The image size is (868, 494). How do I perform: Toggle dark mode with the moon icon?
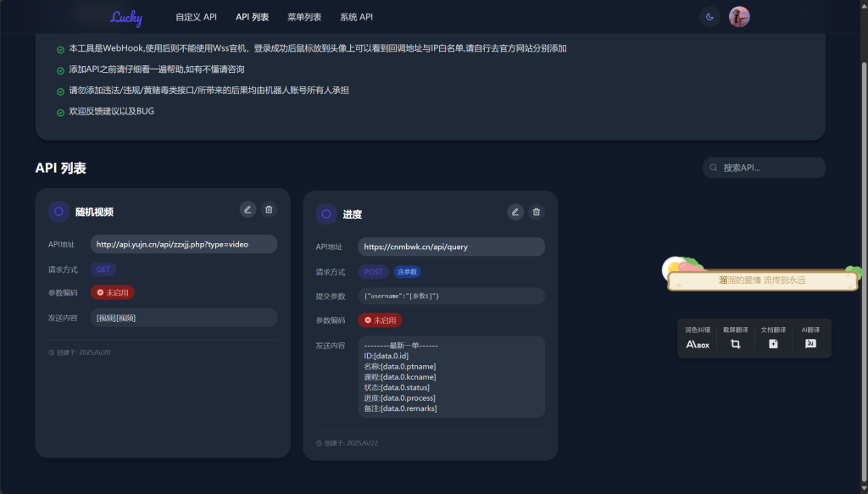pyautogui.click(x=709, y=16)
